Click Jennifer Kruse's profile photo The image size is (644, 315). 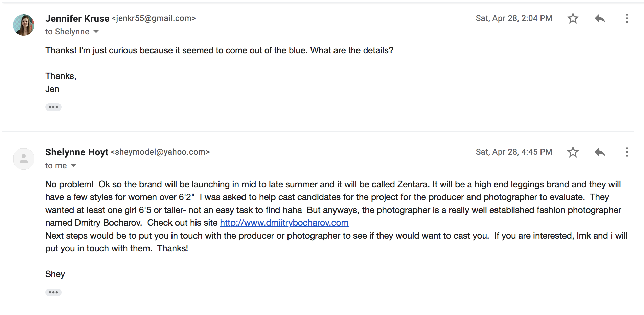coord(24,25)
